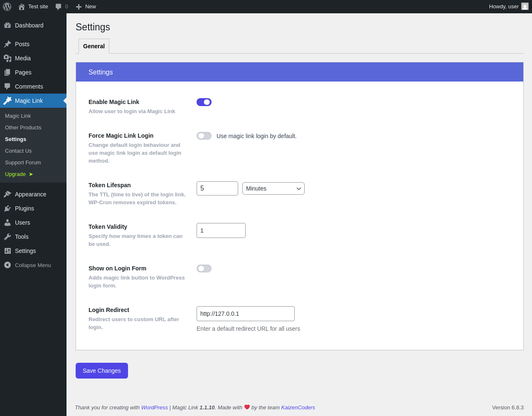Click the Dashboard gauge icon
Screen dimensions: 532x416
tap(7, 25)
